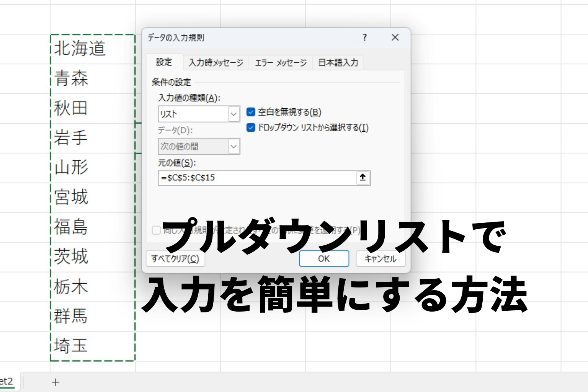Add a new sheet with plus icon
This screenshot has width=588, height=392.
[56, 382]
